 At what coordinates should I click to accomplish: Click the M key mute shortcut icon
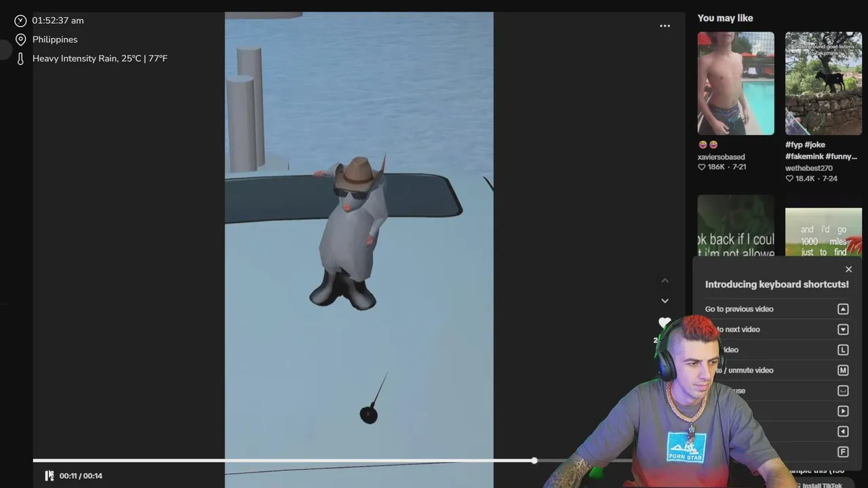pyautogui.click(x=843, y=370)
